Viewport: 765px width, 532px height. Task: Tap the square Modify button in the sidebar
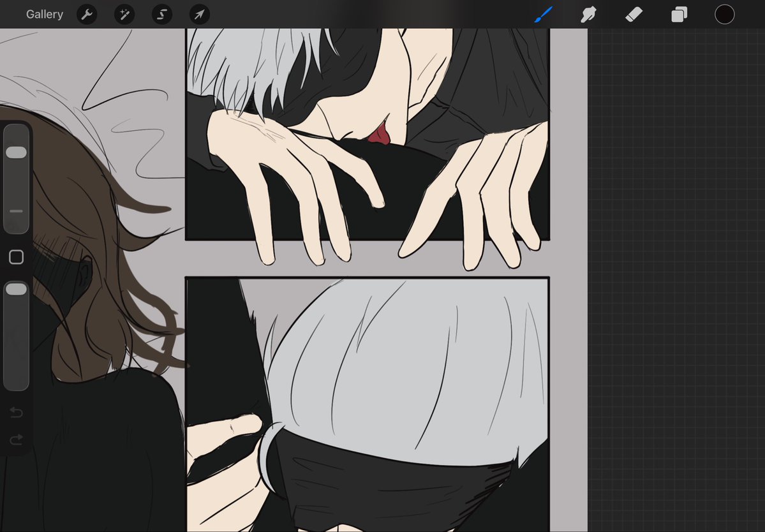point(16,257)
